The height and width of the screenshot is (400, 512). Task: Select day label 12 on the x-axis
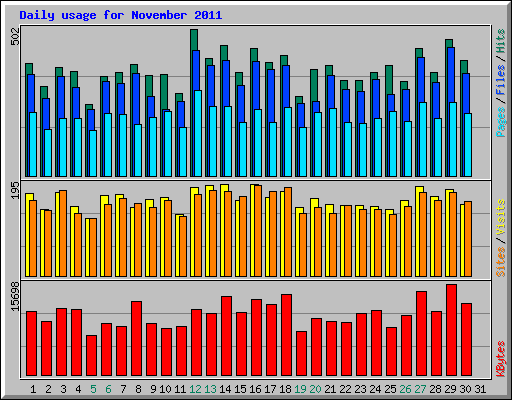(x=195, y=389)
